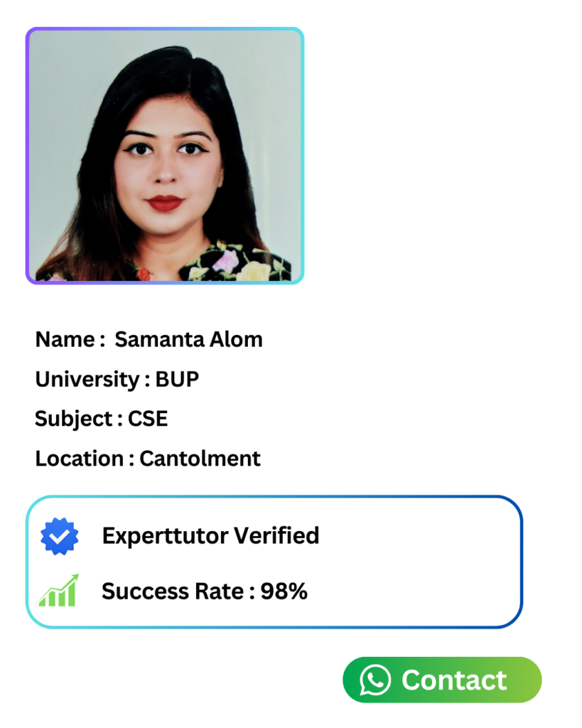This screenshot has height=728, width=582.
Task: Click the "BUP" university value
Action: click(x=177, y=380)
